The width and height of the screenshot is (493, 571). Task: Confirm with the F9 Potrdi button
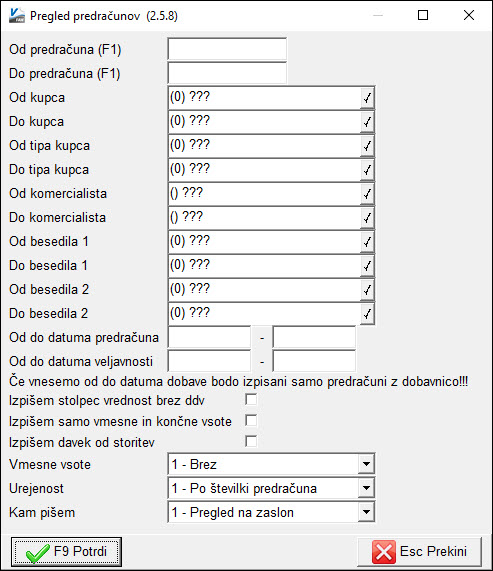coord(66,552)
